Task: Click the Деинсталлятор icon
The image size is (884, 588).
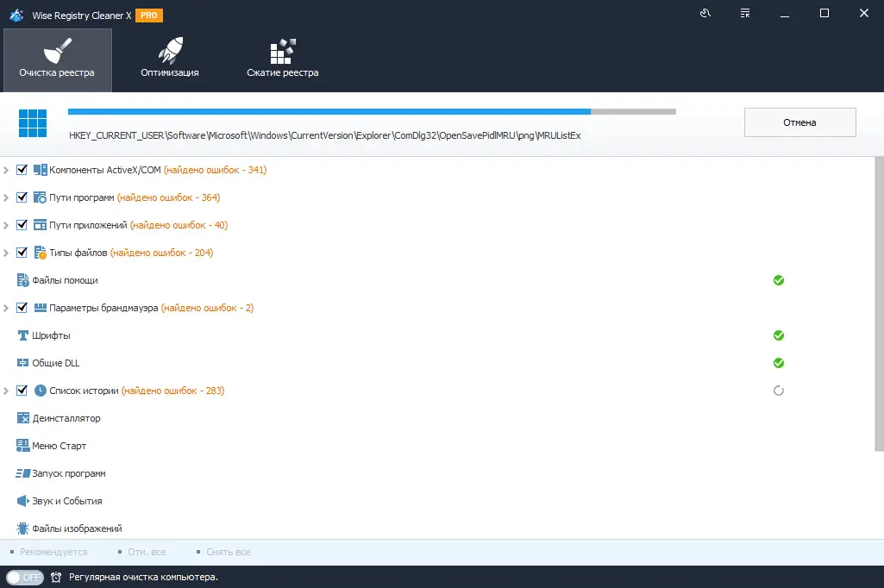Action: (x=23, y=418)
